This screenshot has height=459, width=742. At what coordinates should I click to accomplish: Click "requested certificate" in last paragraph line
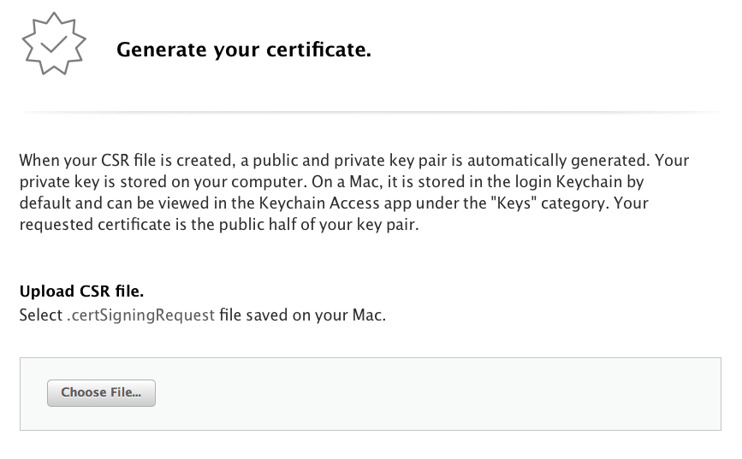point(95,225)
